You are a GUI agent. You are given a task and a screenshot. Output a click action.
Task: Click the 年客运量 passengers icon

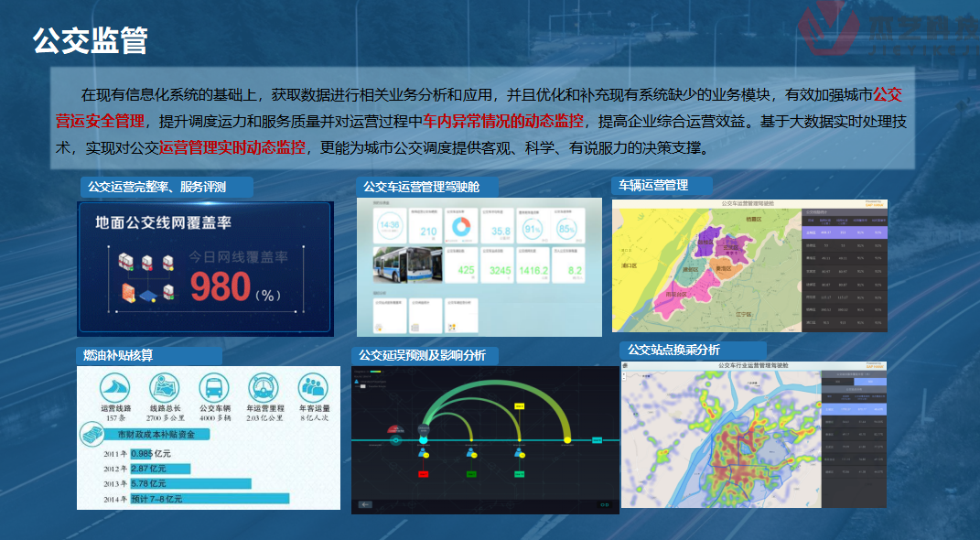[x=315, y=386]
